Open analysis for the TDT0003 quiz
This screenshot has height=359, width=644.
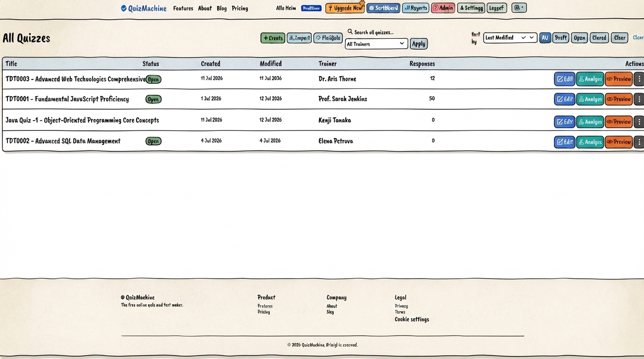pyautogui.click(x=590, y=79)
